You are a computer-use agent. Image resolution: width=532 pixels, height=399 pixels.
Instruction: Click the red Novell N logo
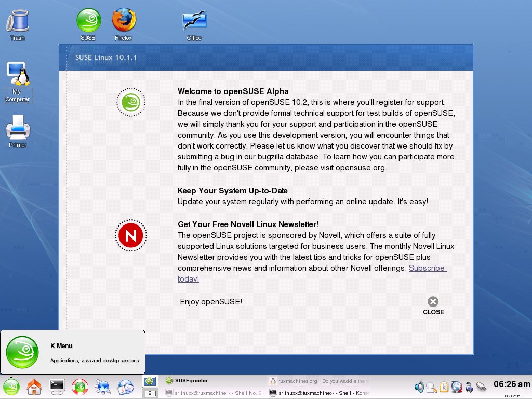coord(130,235)
